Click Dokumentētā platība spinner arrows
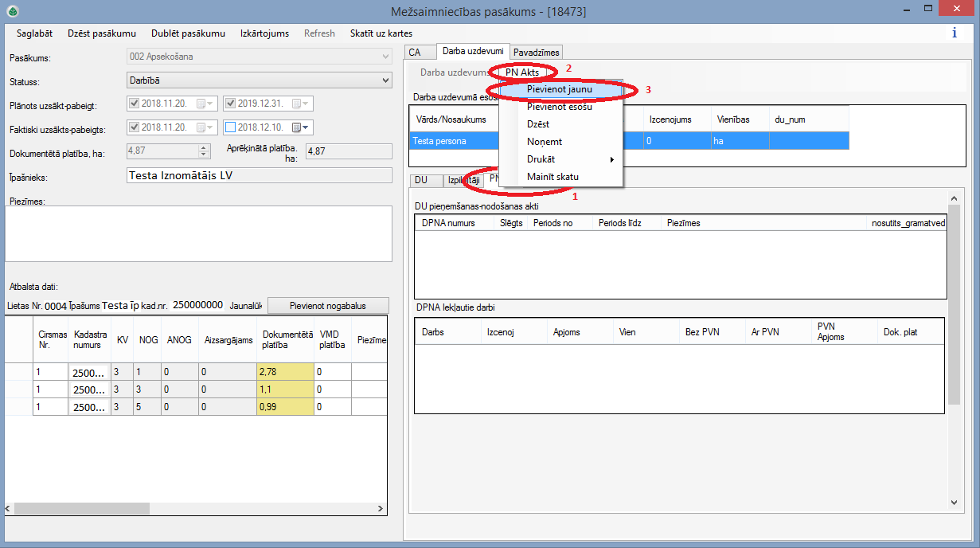This screenshot has width=980, height=548. point(204,151)
